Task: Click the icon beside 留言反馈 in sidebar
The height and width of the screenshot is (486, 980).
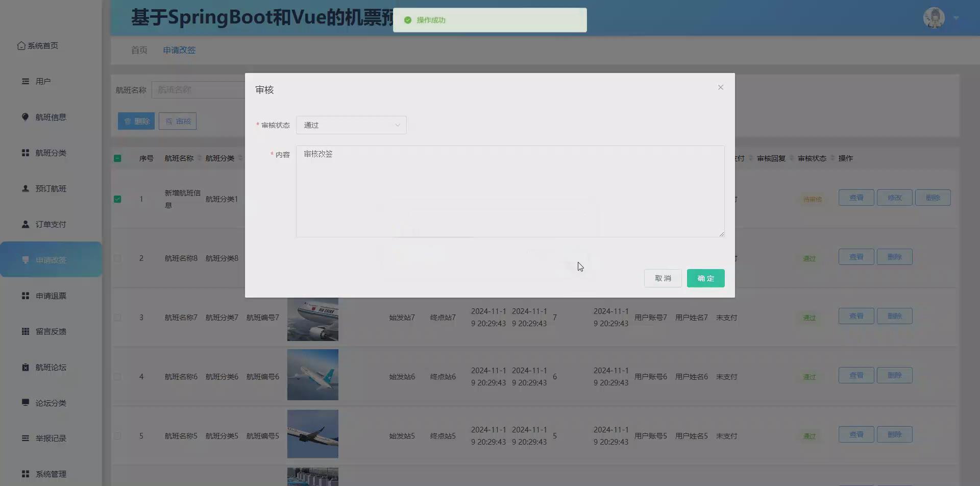Action: [x=25, y=331]
